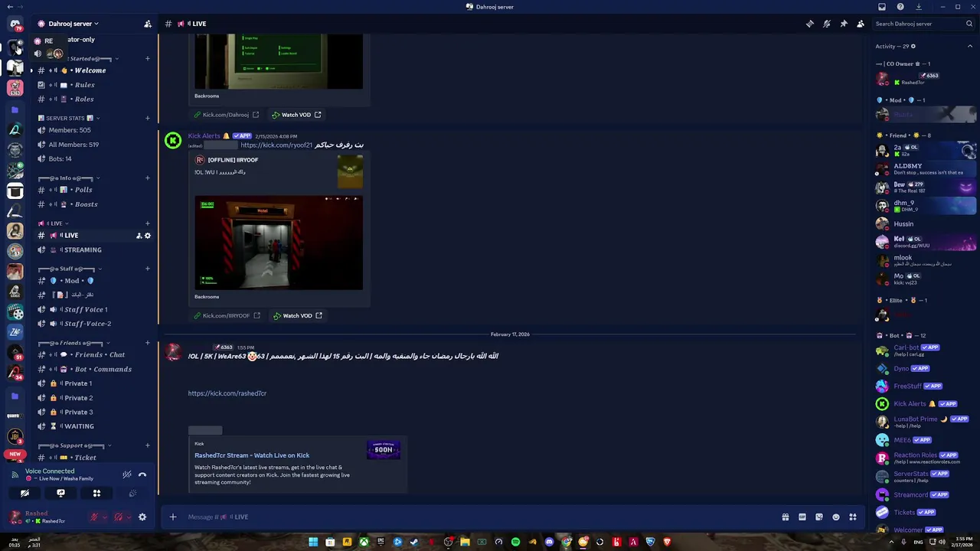Collapse the Friends category
The height and width of the screenshot is (551, 980).
coord(74,343)
